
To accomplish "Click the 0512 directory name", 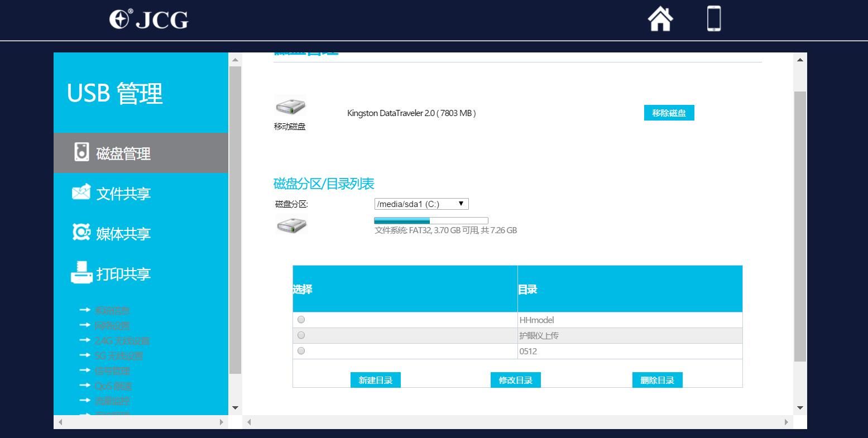I will (x=528, y=351).
